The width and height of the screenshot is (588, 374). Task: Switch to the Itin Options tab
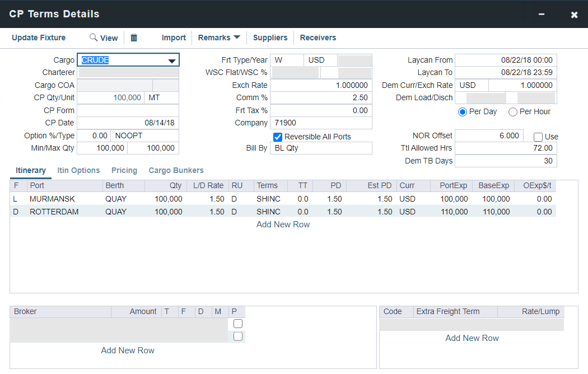click(78, 170)
